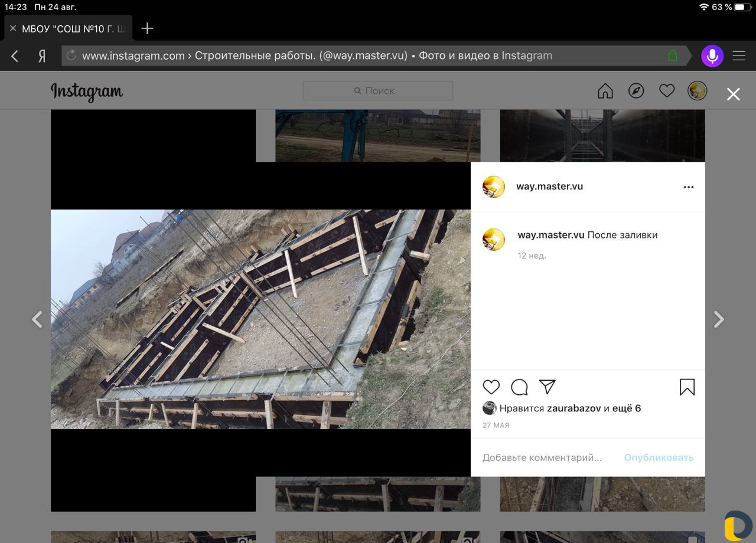Go back with the browser back arrow

pyautogui.click(x=15, y=56)
